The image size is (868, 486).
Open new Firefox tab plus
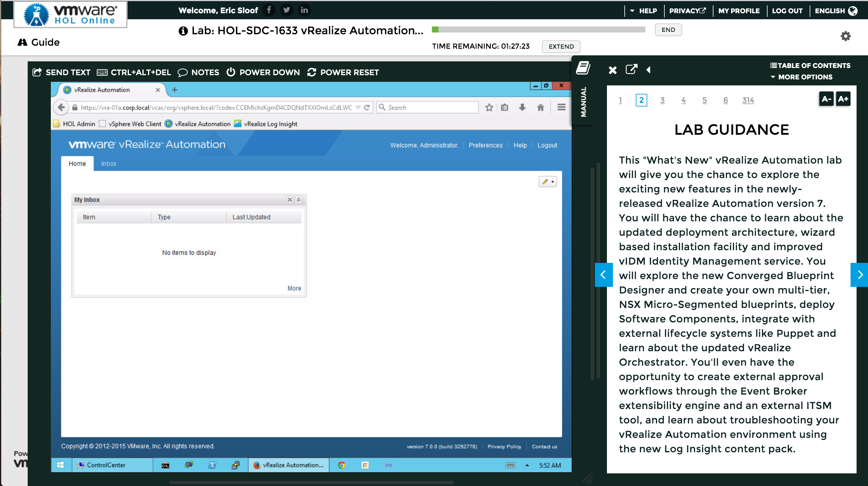pyautogui.click(x=174, y=90)
